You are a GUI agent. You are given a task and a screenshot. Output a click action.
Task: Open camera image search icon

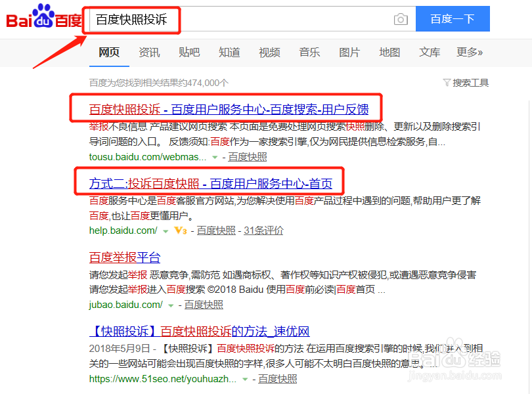click(401, 19)
